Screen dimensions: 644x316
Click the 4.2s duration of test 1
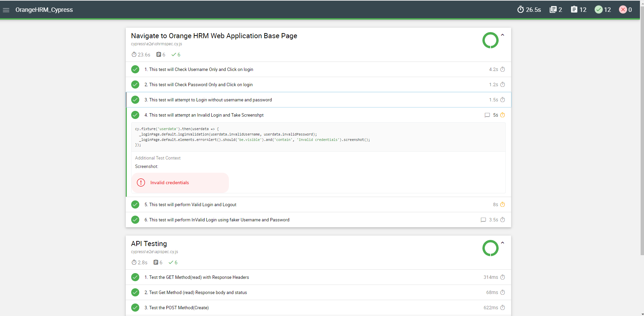coord(494,69)
